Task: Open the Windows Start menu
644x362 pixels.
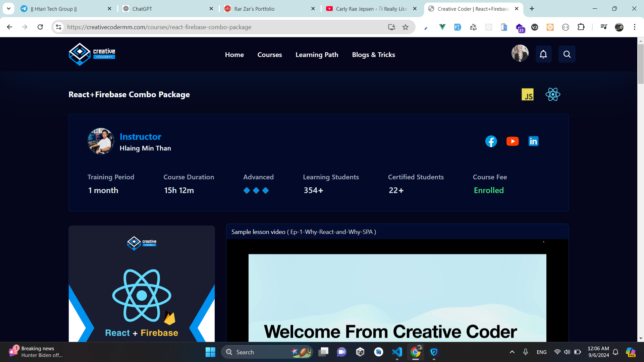Action: [210, 352]
